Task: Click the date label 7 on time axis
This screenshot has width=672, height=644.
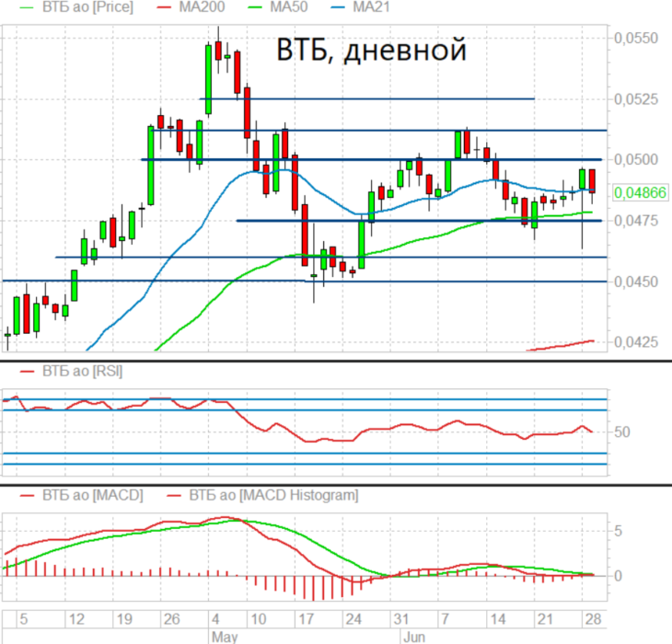Action: pos(445,619)
